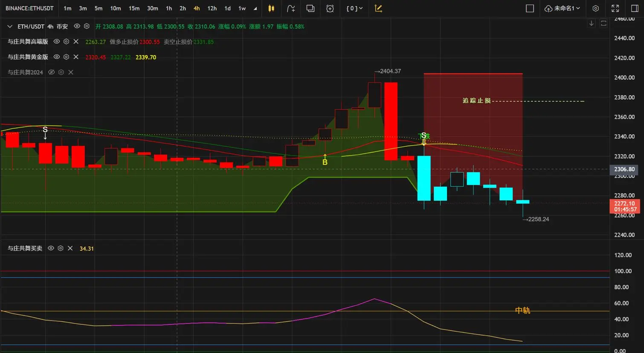
Task: Open settings for 与庄共舞买卖 indicator
Action: tap(61, 248)
